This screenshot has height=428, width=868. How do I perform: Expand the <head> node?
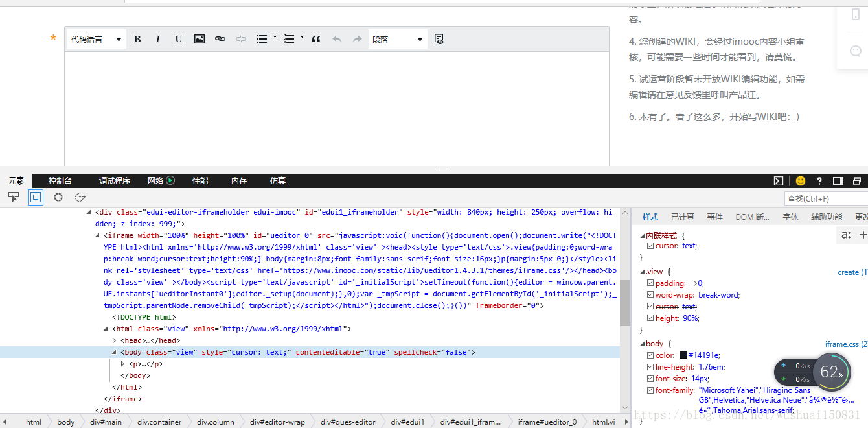point(115,340)
